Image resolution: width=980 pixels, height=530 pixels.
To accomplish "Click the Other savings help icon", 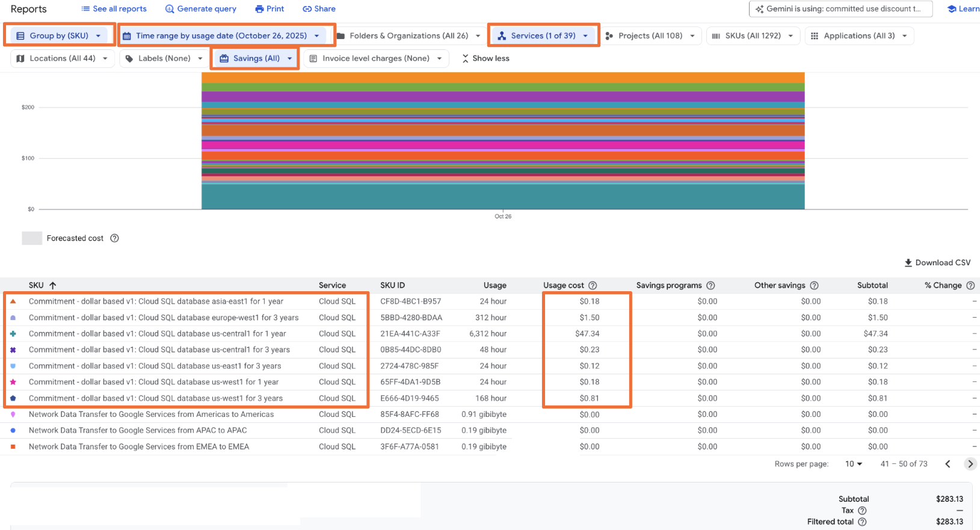I will click(814, 286).
